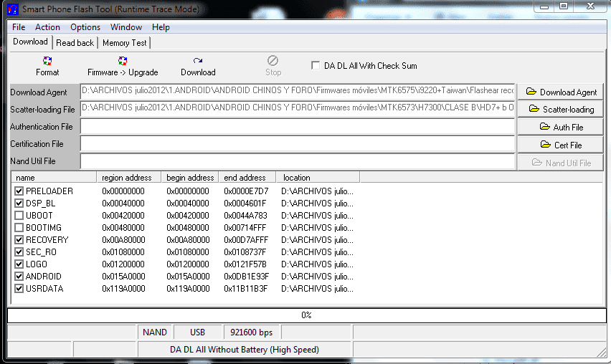611x364 pixels.
Task: Click USRDATA end address 0x11B11B3F
Action: pyautogui.click(x=246, y=289)
